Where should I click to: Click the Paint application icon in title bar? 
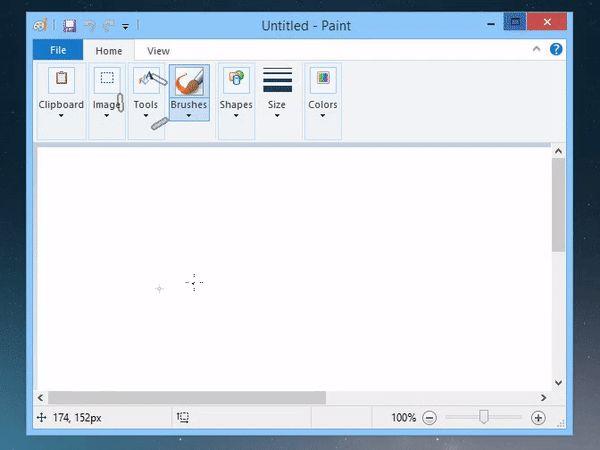pos(40,26)
